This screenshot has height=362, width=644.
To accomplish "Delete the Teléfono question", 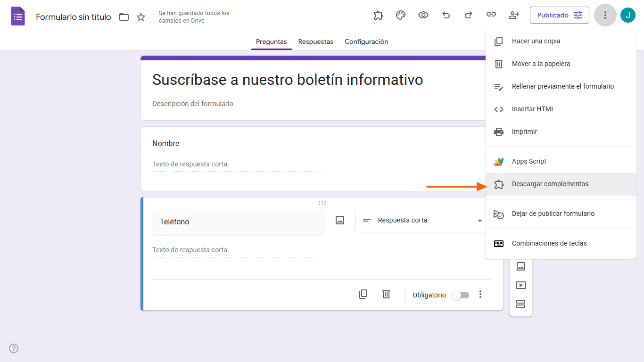I will pyautogui.click(x=386, y=294).
